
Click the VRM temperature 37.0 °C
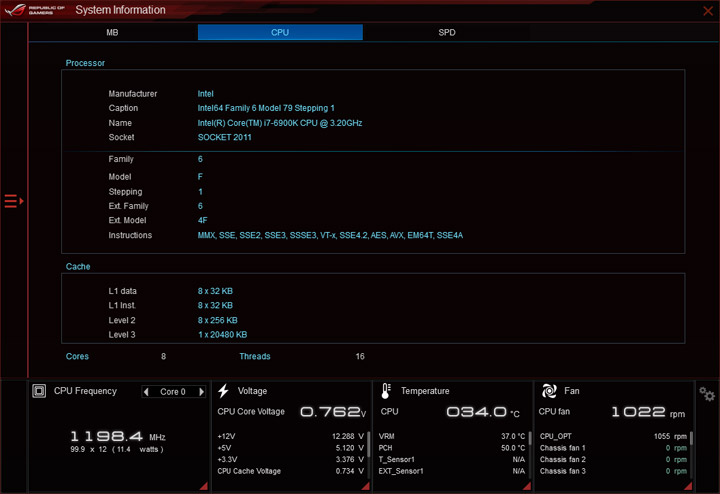(x=513, y=436)
